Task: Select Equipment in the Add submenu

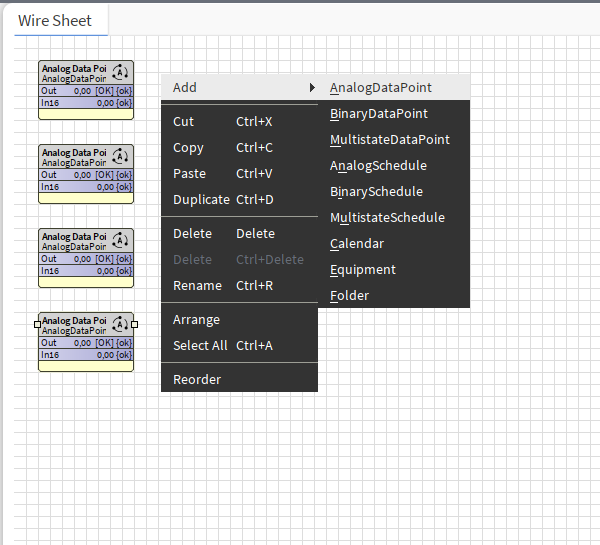Action: [363, 270]
